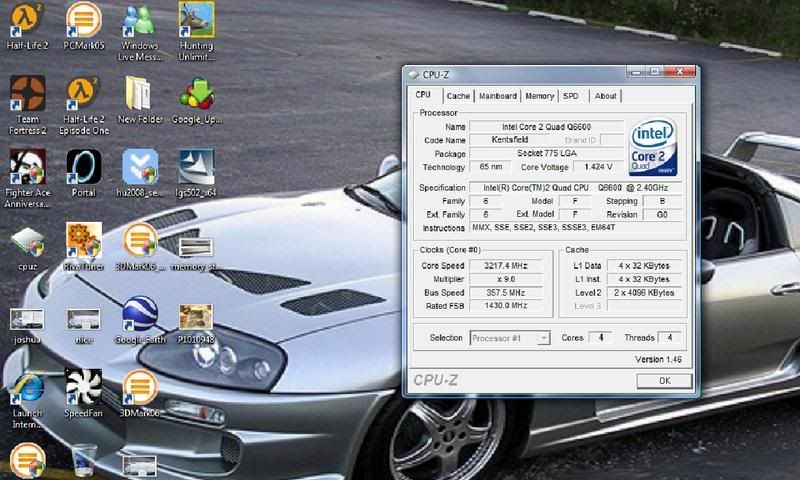Screen dimensions: 800x480
Task: Close the CPU-Z window
Action: [680, 72]
